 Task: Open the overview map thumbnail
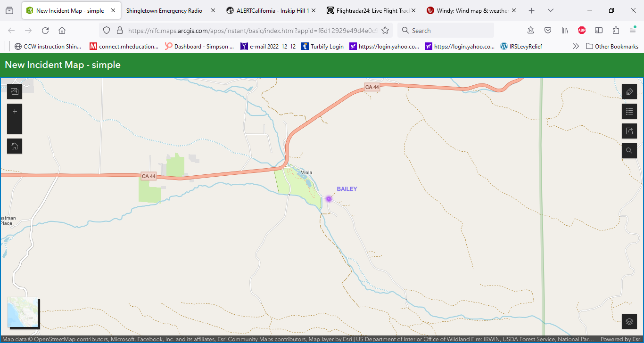[23, 313]
